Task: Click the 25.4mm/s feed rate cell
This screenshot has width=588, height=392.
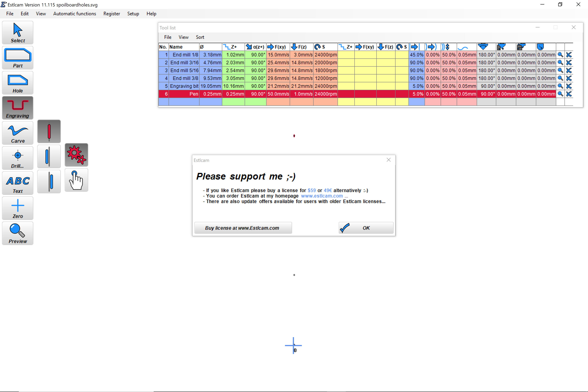Action: click(278, 63)
